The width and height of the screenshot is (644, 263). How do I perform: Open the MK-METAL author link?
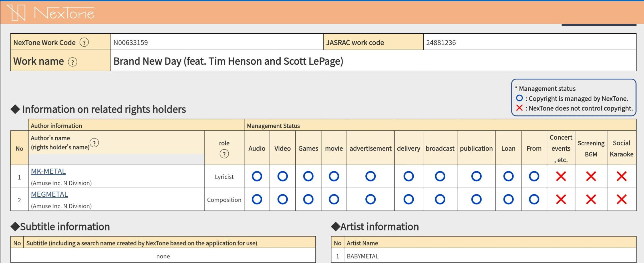coord(48,171)
